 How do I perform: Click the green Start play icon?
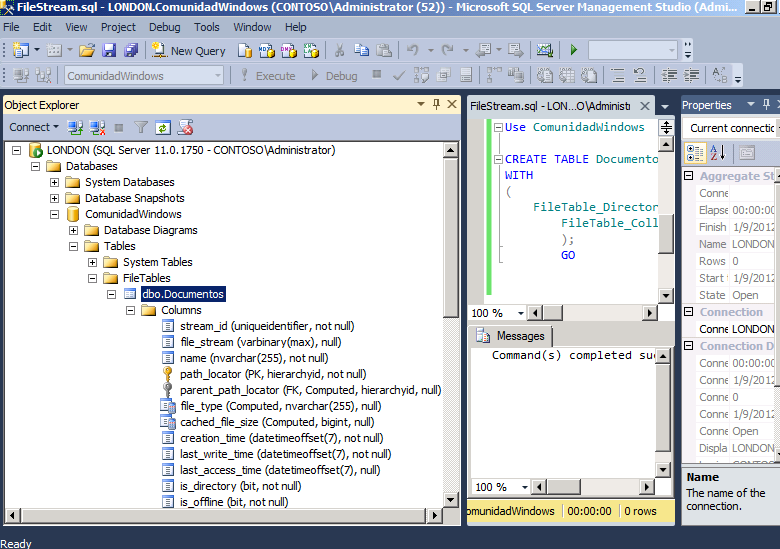pyautogui.click(x=574, y=50)
